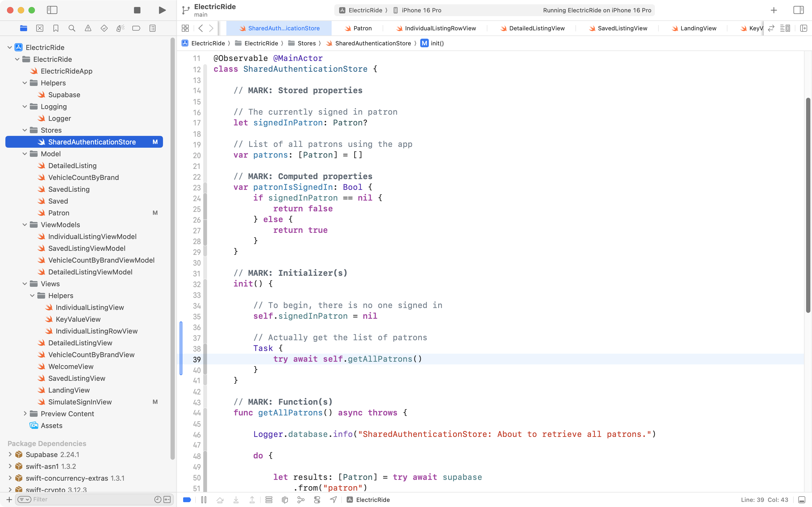Viewport: 812px width, 507px height.
Task: Pause program execution in debug bar
Action: pyautogui.click(x=204, y=500)
